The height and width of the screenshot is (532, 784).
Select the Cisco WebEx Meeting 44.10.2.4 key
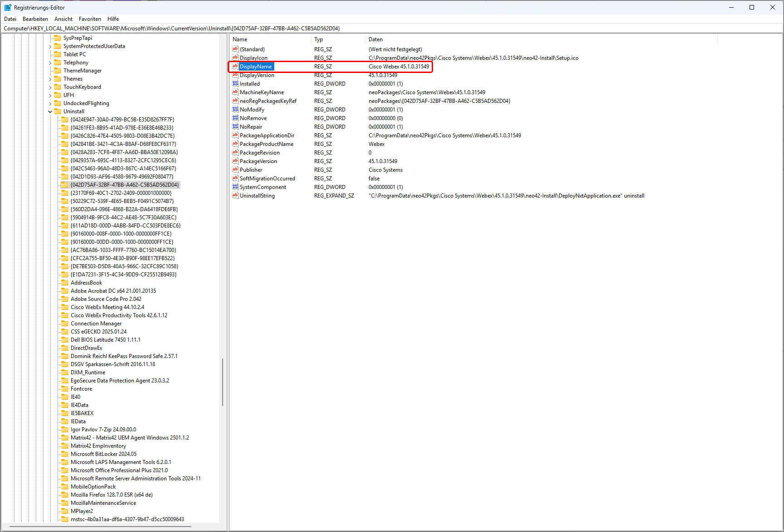107,307
